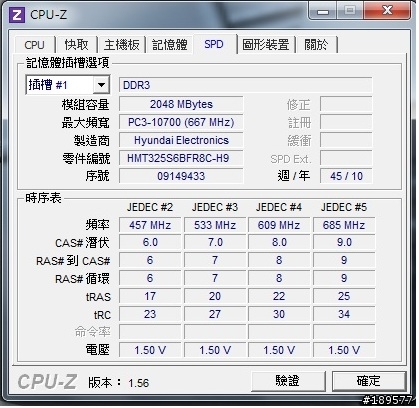This screenshot has width=419, height=408.
Task: Open the CPU tab
Action: pyautogui.click(x=34, y=45)
